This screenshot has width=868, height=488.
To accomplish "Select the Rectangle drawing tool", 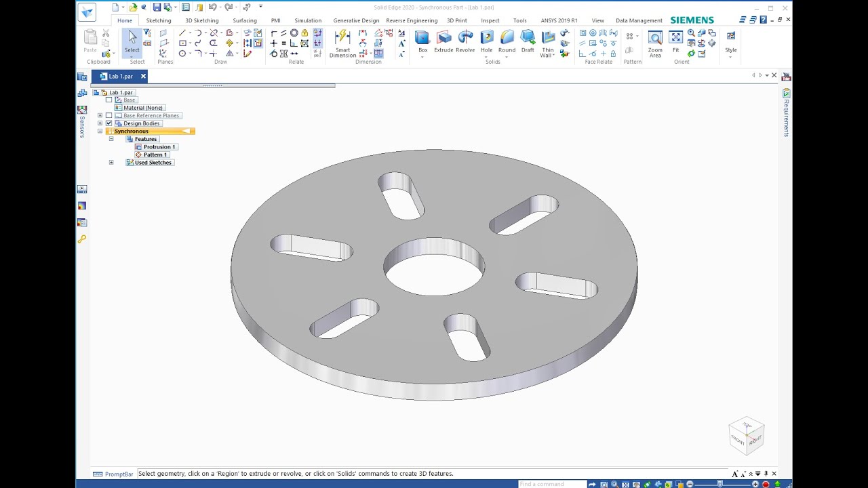I will [182, 43].
